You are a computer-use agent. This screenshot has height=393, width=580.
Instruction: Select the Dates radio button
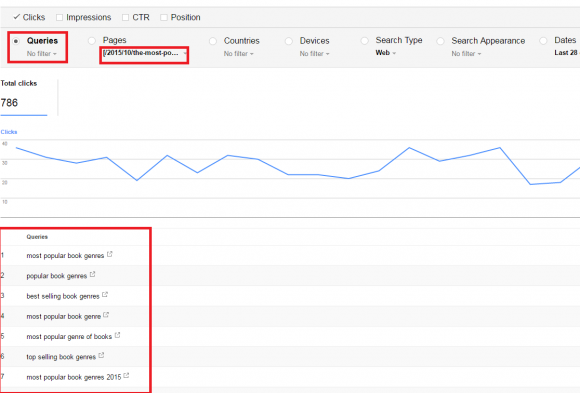(543, 41)
